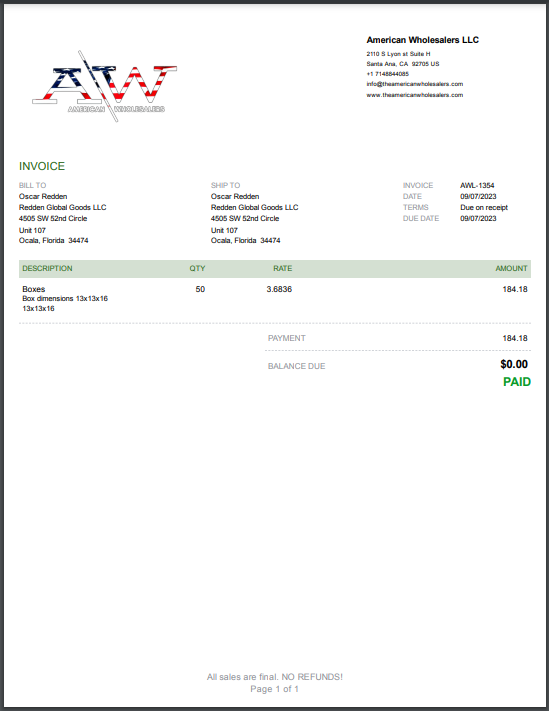Click the 'Page 1 of 1' footer text
The image size is (549, 711).
[x=274, y=689]
